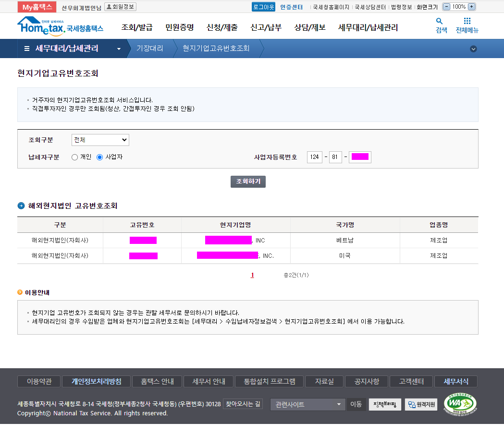Click the first 사업자등록번호 field
The height and width of the screenshot is (435, 504).
[x=315, y=157]
